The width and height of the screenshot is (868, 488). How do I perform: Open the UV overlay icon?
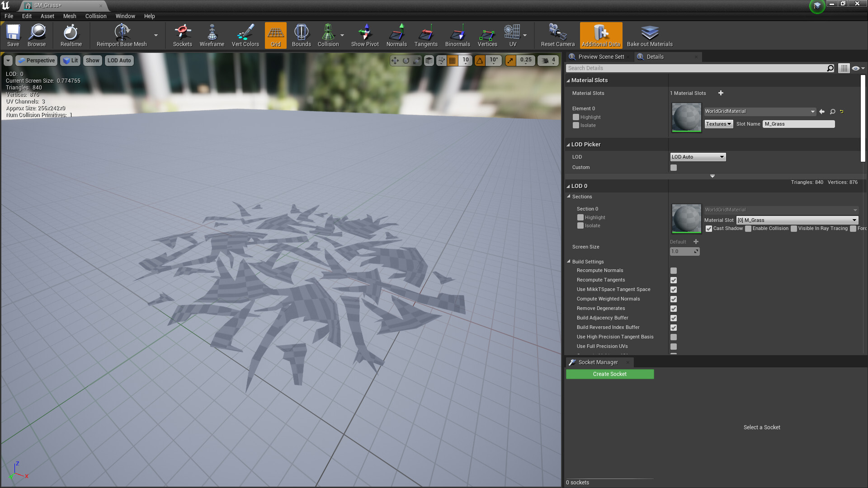pos(513,35)
